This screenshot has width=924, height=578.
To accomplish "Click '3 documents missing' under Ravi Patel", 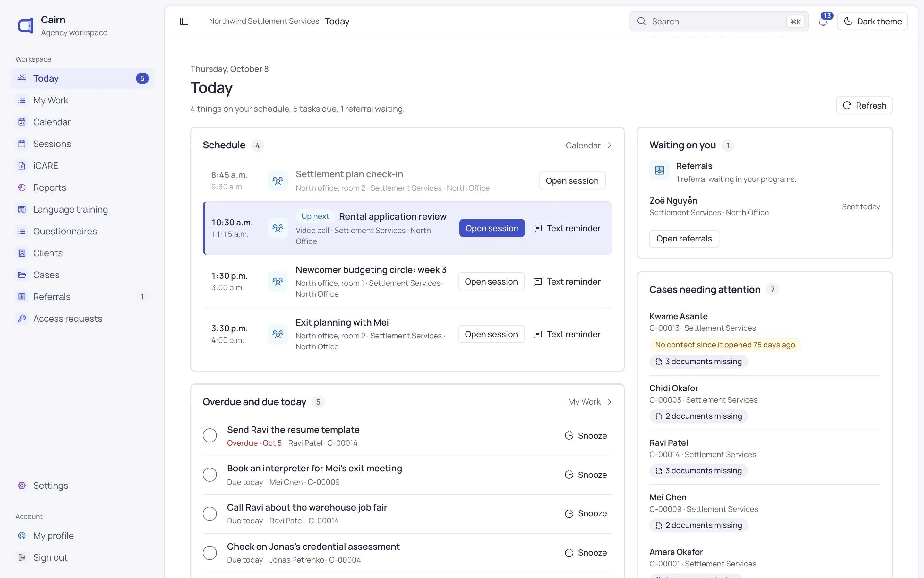I will [698, 470].
